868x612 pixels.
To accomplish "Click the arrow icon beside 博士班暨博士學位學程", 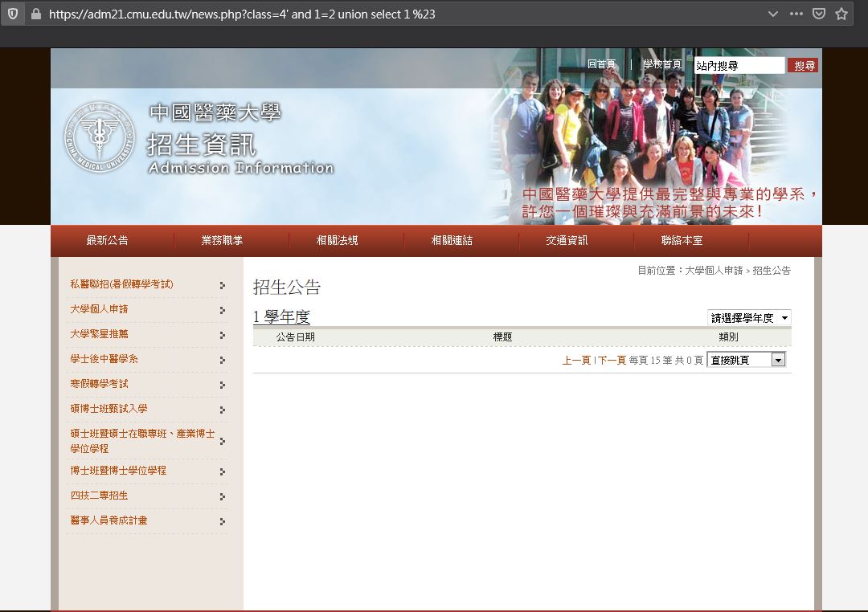I will pos(223,471).
